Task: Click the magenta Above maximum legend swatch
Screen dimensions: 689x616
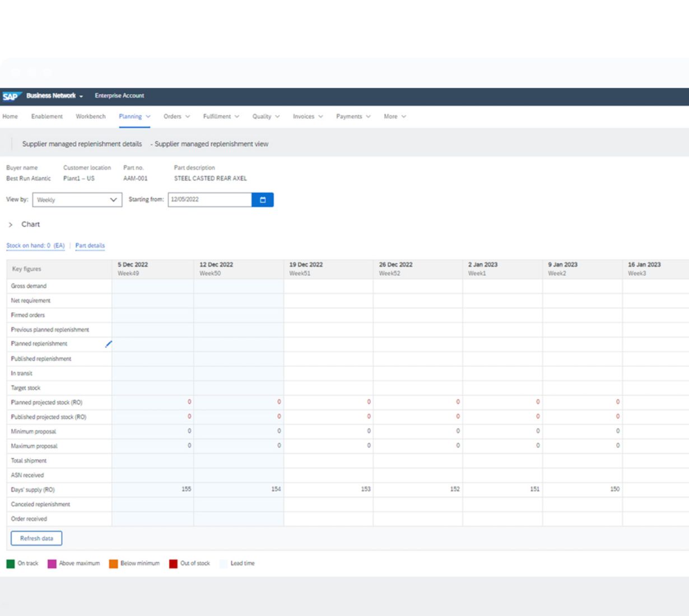Action: (x=52, y=564)
